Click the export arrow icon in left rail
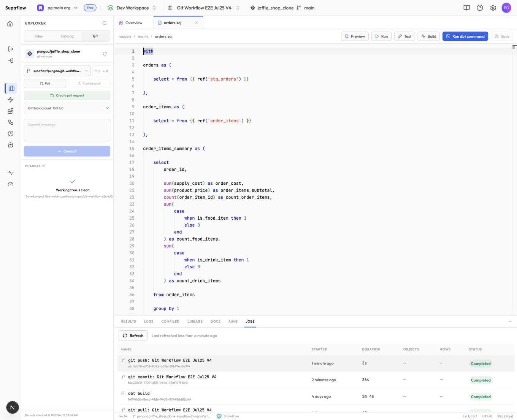This screenshot has width=517, height=420. 11,49
